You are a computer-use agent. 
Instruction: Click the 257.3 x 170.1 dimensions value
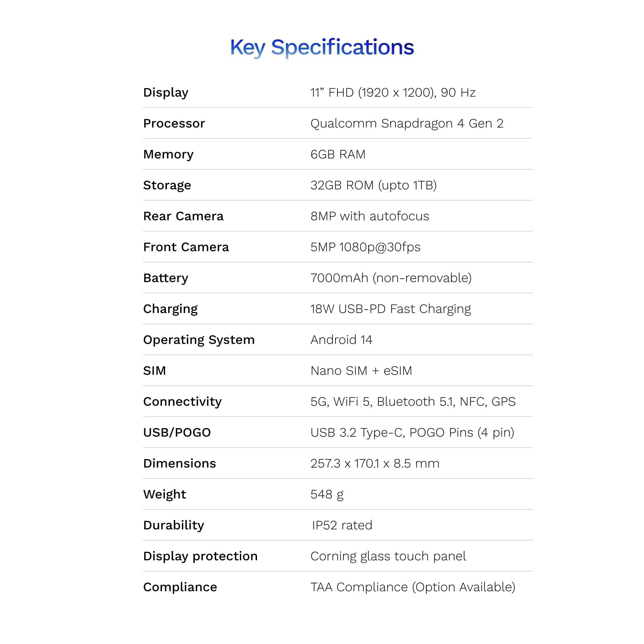(x=375, y=463)
